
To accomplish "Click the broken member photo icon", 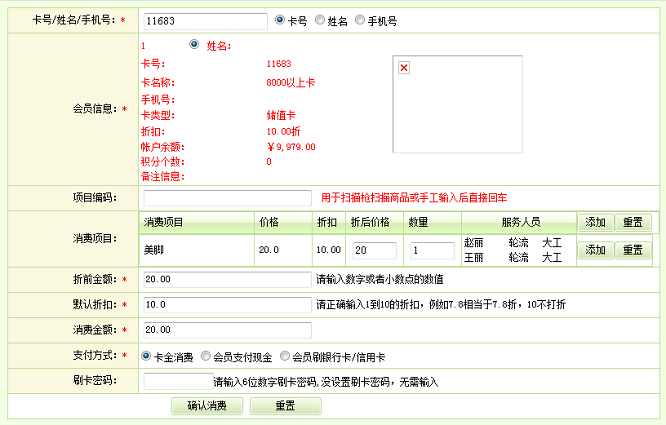I will [x=404, y=68].
